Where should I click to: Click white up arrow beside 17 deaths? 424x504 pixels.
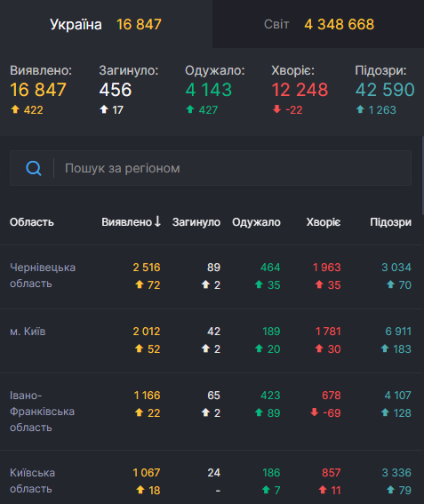[x=104, y=109]
